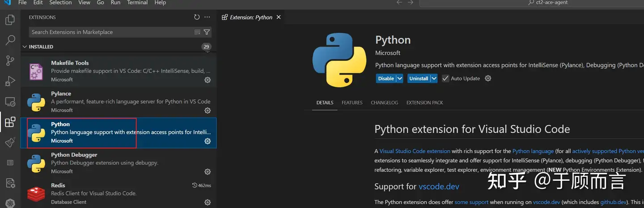Open the Uninstall button dropdown arrow
The width and height of the screenshot is (644, 208).
(x=434, y=78)
